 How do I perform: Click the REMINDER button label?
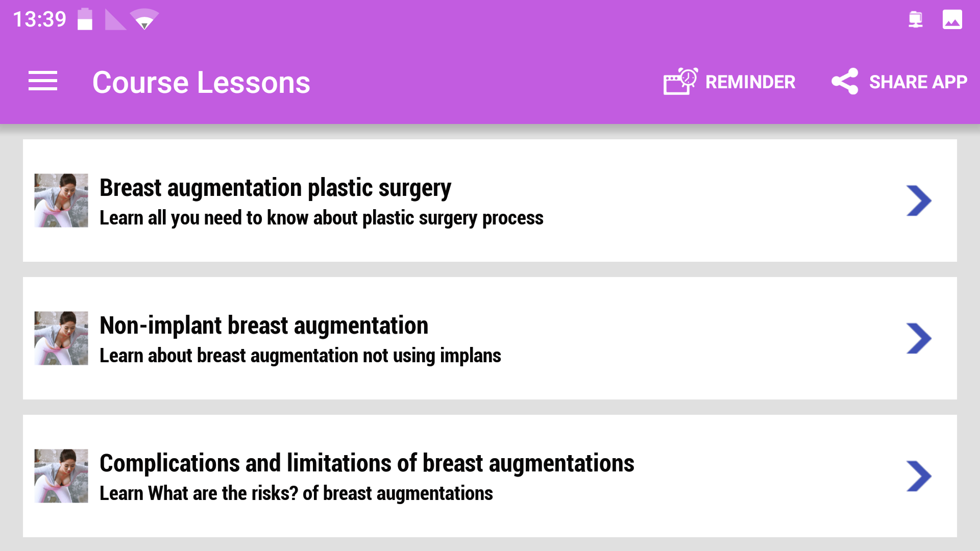[750, 82]
